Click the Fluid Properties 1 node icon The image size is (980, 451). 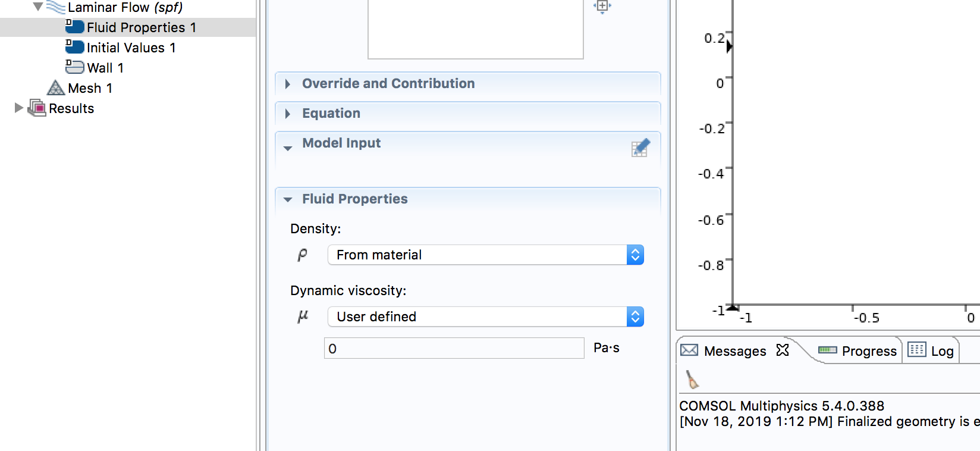[x=74, y=27]
